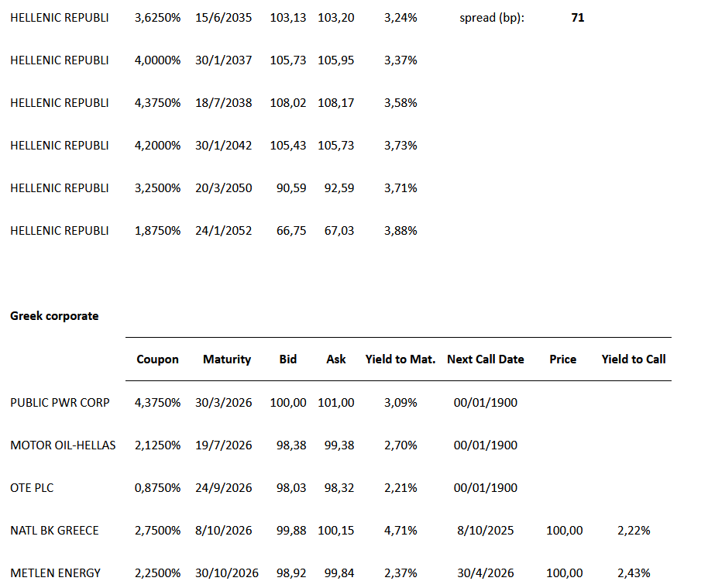The image size is (708, 588).
Task: Select the NATL BK GREECE cell
Action: [54, 531]
